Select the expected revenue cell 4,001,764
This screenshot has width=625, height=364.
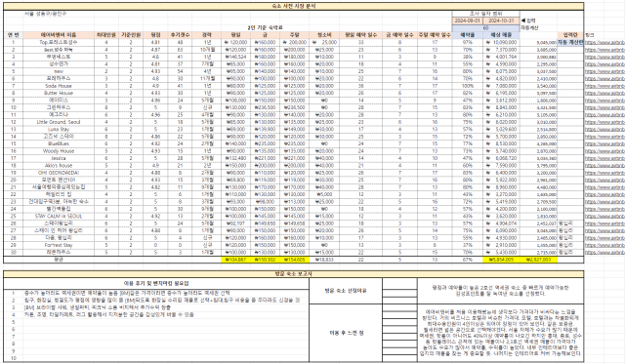(501, 57)
